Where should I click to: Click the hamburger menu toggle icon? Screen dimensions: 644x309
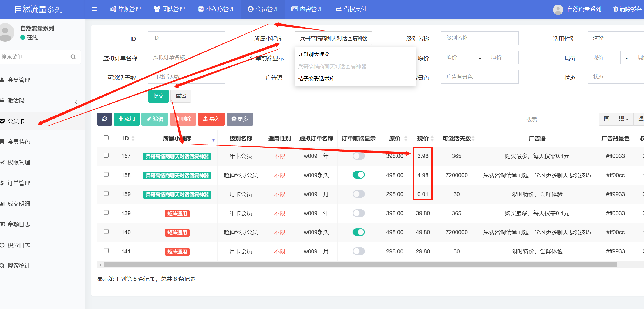(94, 9)
